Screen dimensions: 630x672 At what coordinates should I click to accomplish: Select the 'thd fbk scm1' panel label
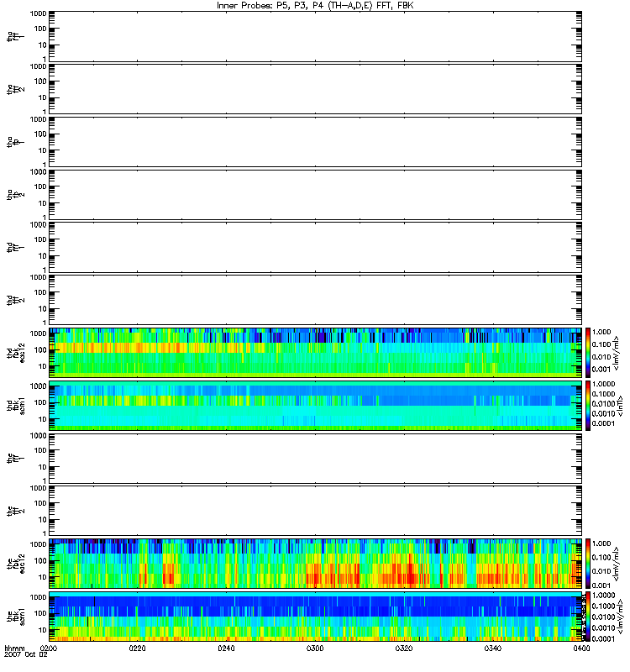pos(16,406)
